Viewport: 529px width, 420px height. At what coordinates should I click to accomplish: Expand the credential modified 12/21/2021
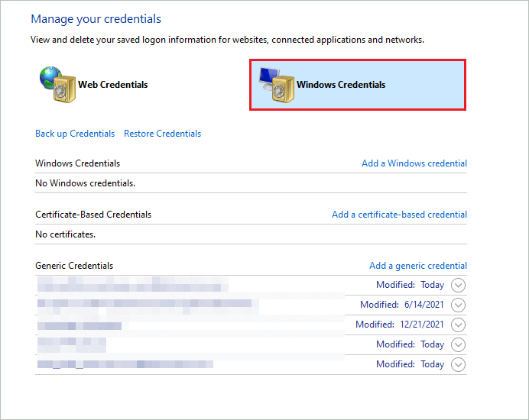click(x=458, y=325)
